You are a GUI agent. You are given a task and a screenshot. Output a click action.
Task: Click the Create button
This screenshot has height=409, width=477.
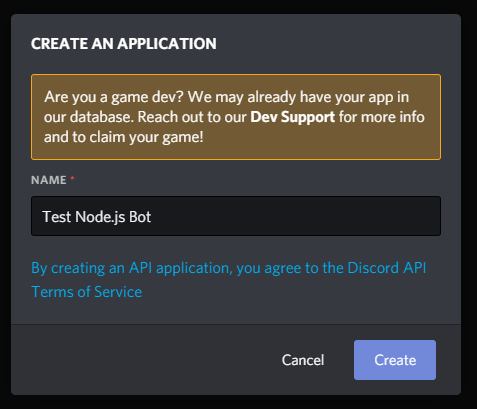click(395, 360)
